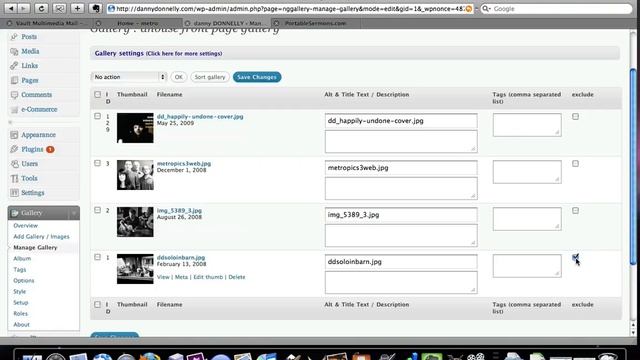The width and height of the screenshot is (640, 360).
Task: Select row checkbox for img_5389_3.jpg
Action: tap(97, 210)
